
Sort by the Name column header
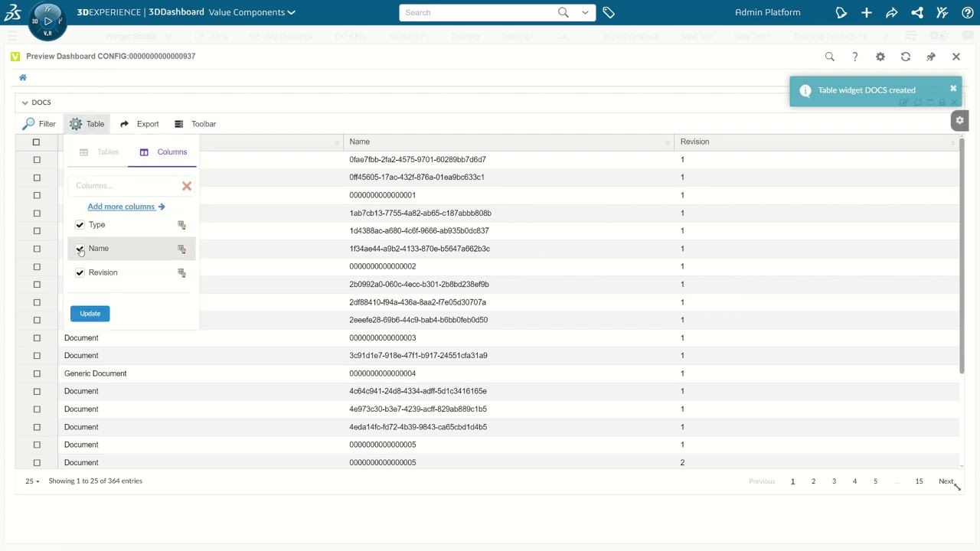click(x=509, y=142)
